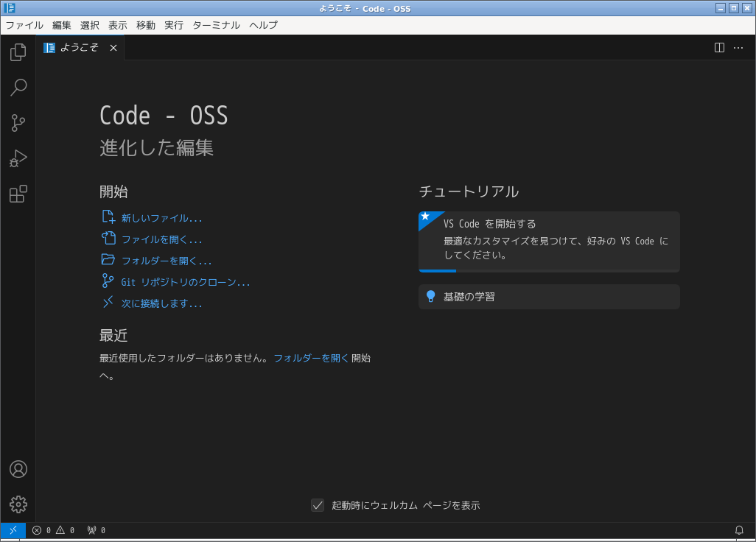Open the Search view in activity bar
This screenshot has height=542, width=756.
click(x=18, y=87)
